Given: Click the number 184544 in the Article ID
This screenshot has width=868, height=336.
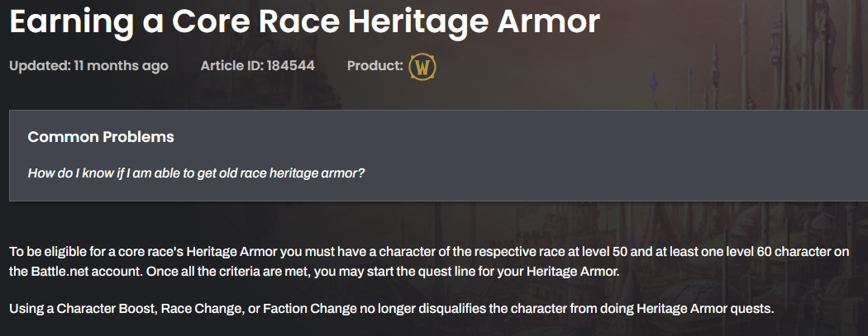Looking at the screenshot, I should [x=291, y=66].
